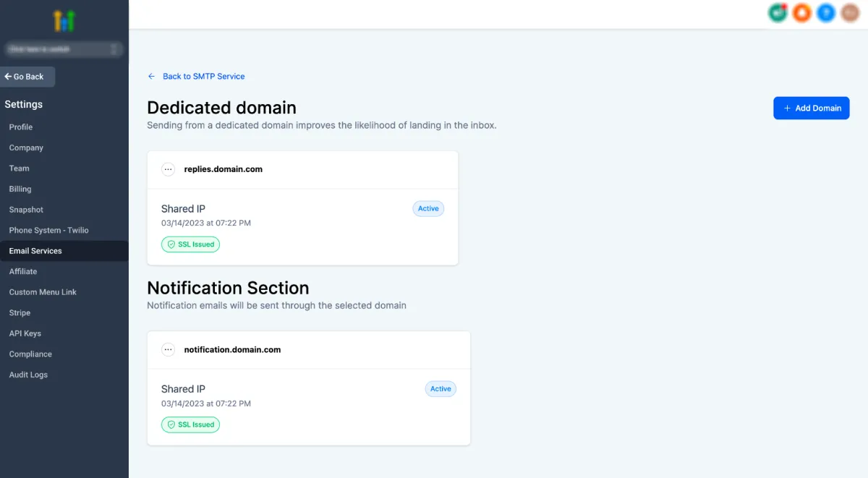Image resolution: width=868 pixels, height=478 pixels.
Task: Open Custom Menu Link settings
Action: [43, 292]
